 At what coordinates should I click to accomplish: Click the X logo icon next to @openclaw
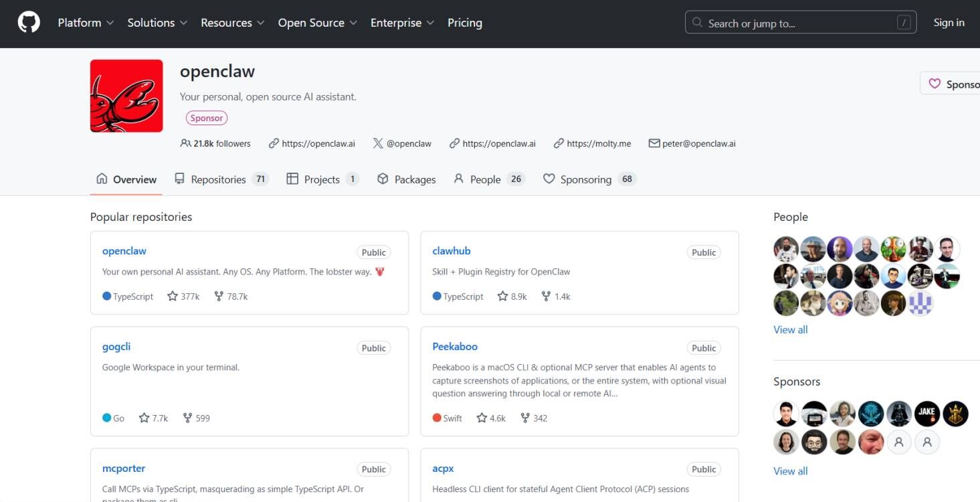[x=378, y=143]
